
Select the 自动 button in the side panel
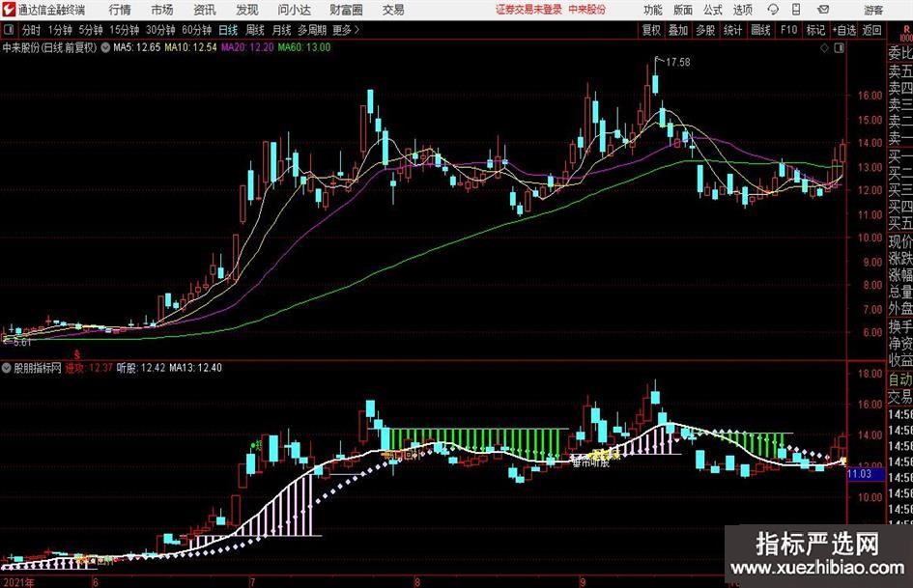(x=900, y=379)
